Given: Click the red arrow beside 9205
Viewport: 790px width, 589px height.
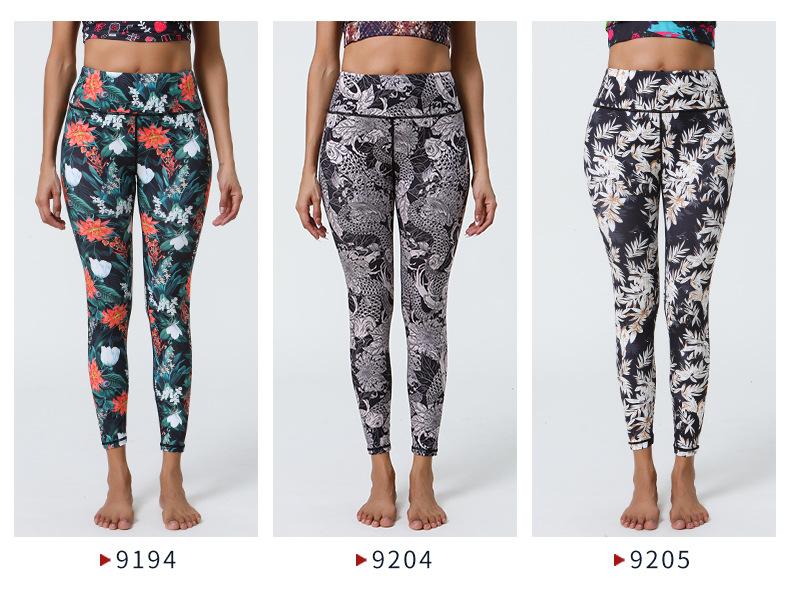Looking at the screenshot, I should 619,560.
